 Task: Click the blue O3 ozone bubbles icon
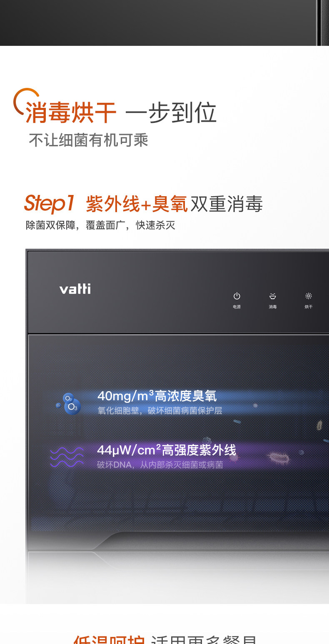(x=69, y=403)
